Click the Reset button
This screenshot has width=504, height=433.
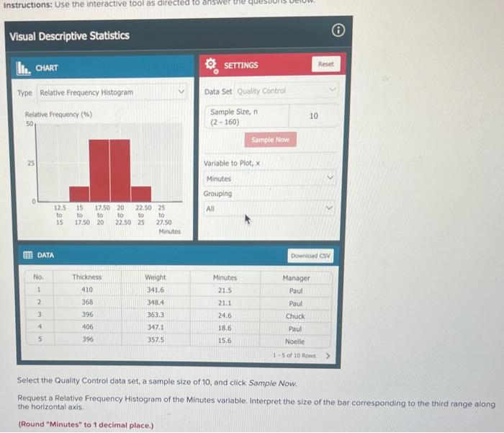(x=326, y=64)
